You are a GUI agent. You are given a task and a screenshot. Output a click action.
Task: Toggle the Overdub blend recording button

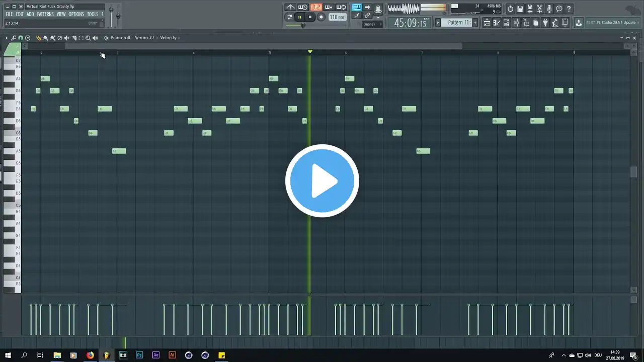[329, 7]
